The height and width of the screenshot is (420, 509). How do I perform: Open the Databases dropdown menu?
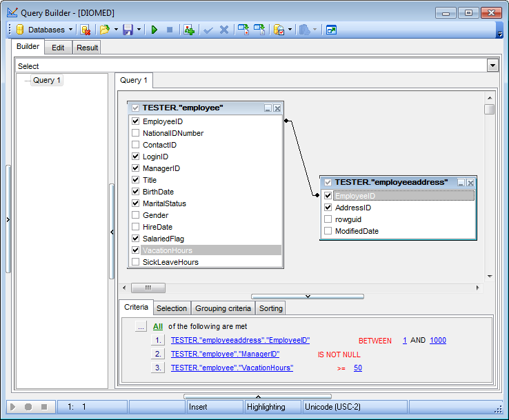tap(46, 30)
